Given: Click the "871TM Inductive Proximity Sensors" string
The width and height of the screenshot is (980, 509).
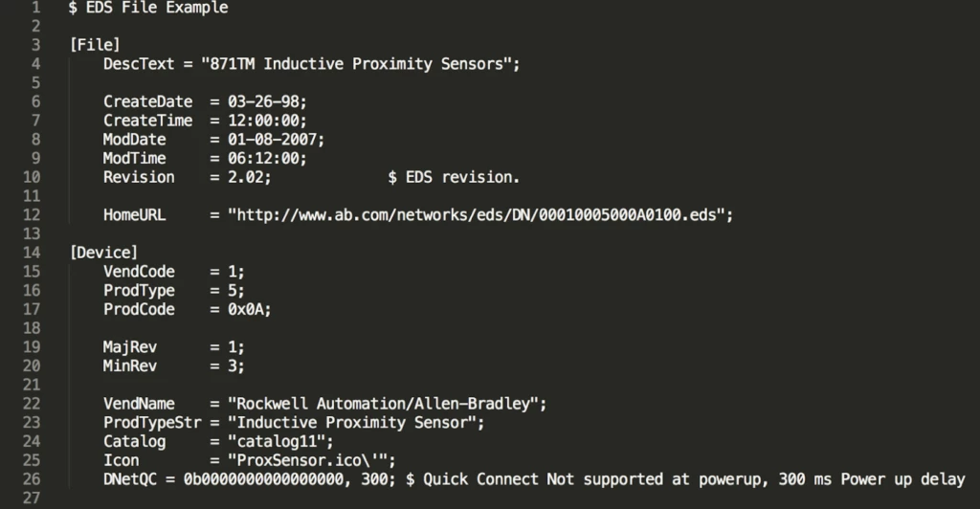Looking at the screenshot, I should point(359,64).
